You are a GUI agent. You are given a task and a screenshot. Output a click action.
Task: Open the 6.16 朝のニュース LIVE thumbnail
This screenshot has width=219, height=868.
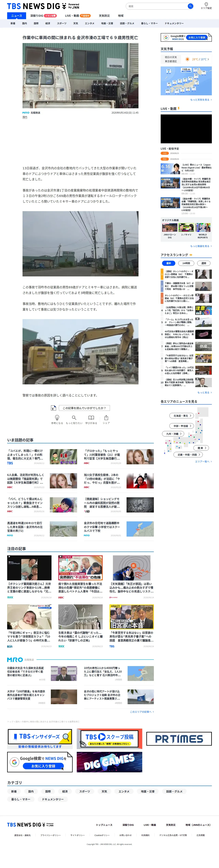coord(170,168)
